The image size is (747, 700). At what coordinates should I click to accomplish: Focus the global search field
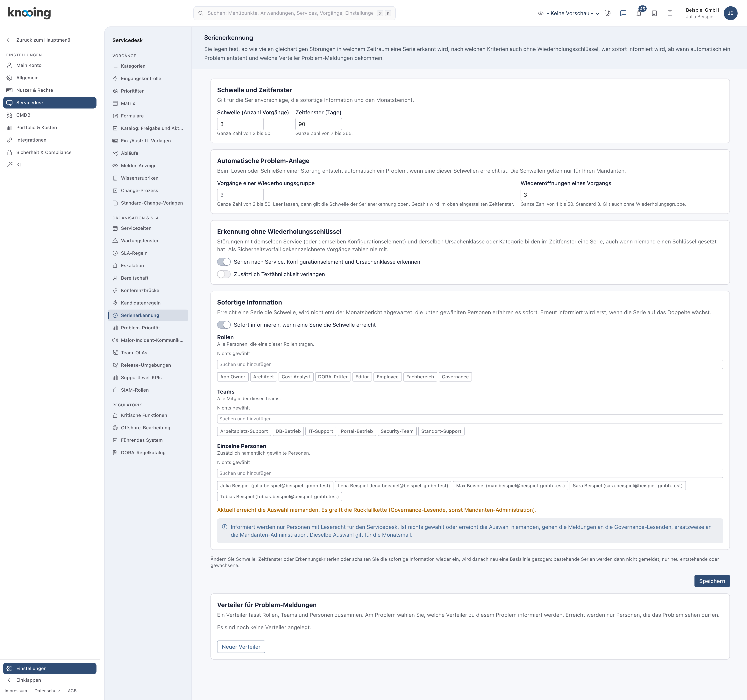click(x=294, y=13)
